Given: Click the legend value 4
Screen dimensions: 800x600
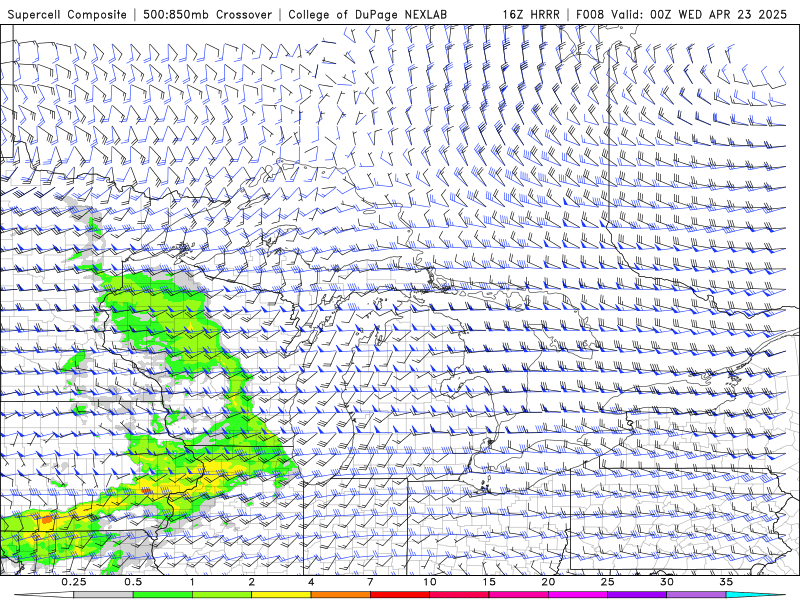Looking at the screenshot, I should (x=311, y=582).
